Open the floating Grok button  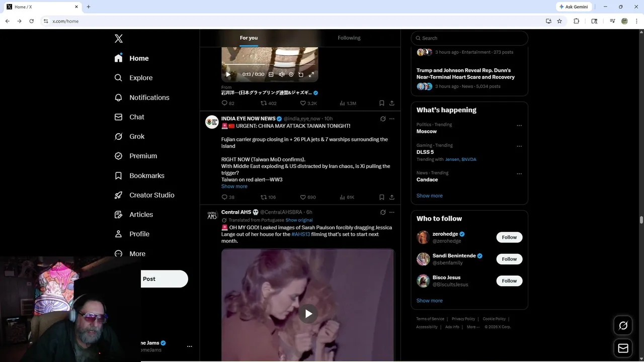point(623,325)
